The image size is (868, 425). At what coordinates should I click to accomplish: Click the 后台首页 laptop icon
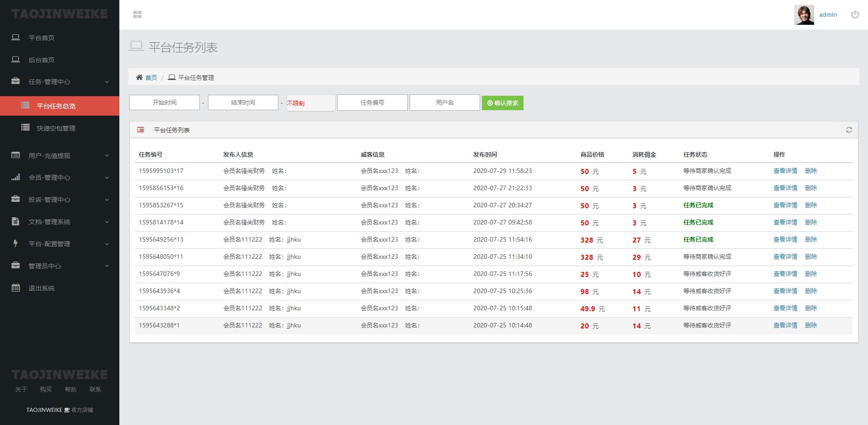click(x=15, y=60)
